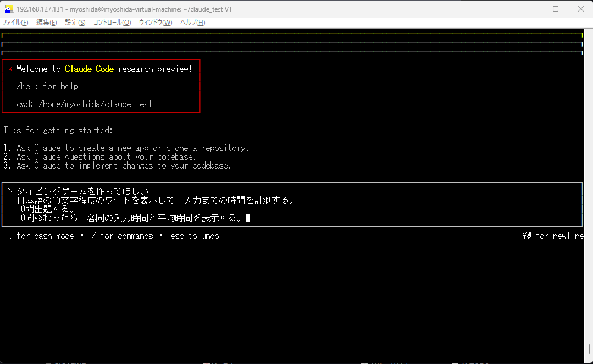Viewport: 593px width, 364px height.
Task: Close the Tera Term window
Action: pyautogui.click(x=581, y=9)
